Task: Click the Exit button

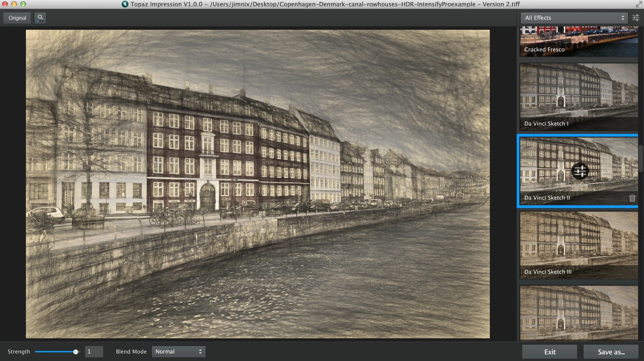Action: [x=549, y=352]
